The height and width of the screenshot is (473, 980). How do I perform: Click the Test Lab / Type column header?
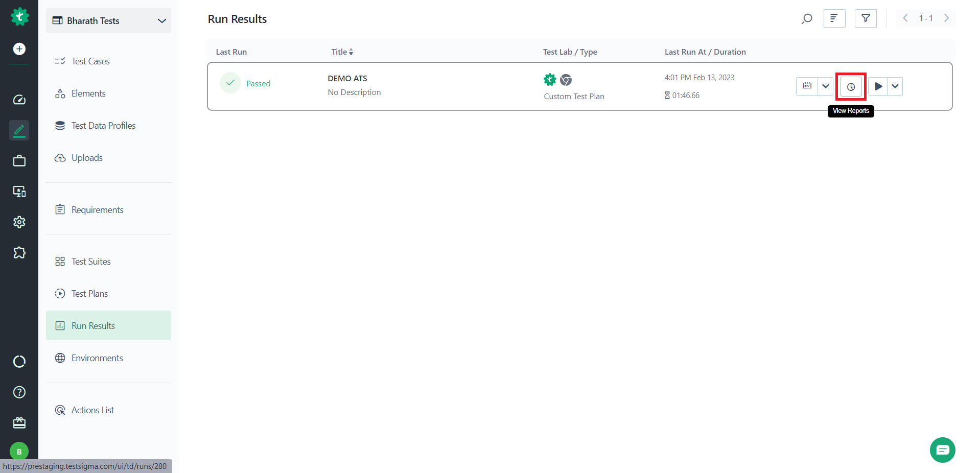[x=570, y=52]
